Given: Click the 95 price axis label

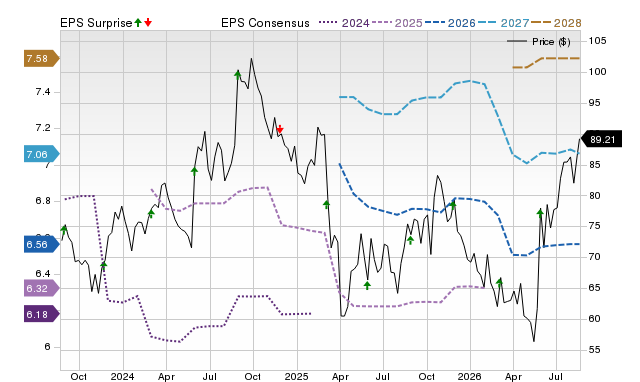Looking at the screenshot, I should coord(595,103).
